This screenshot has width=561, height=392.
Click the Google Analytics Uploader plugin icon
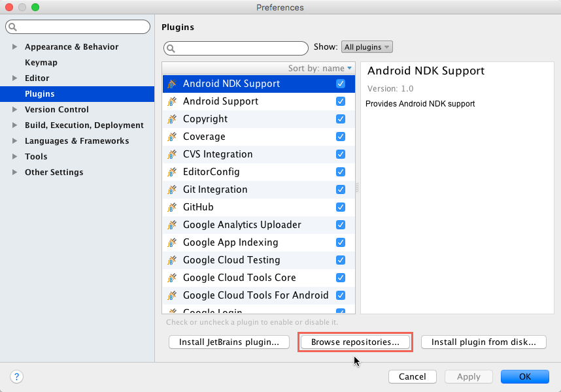pyautogui.click(x=172, y=225)
